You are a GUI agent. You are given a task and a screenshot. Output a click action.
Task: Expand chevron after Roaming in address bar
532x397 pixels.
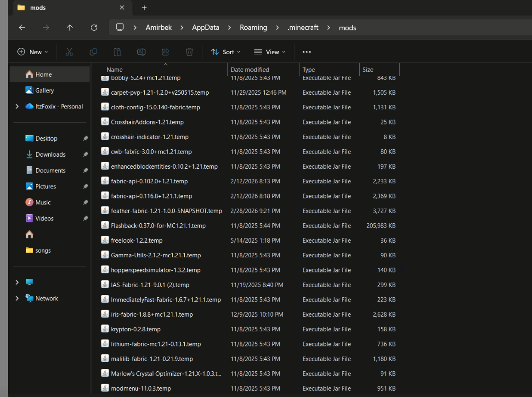[277, 28]
